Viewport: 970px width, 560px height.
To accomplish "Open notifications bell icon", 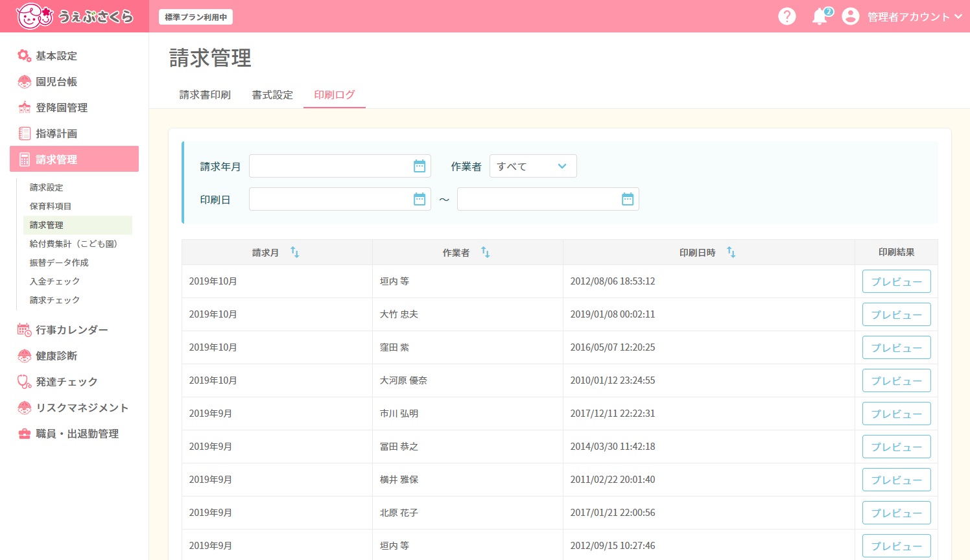I will [821, 16].
